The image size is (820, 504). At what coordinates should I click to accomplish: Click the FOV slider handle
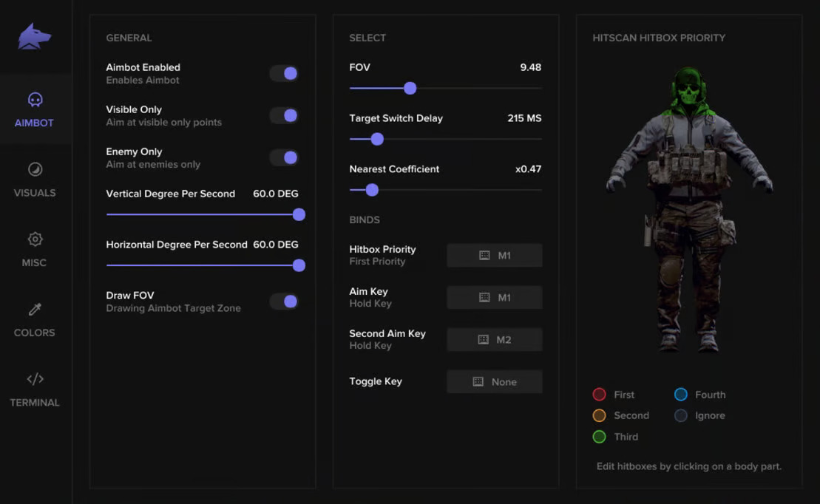pos(410,89)
